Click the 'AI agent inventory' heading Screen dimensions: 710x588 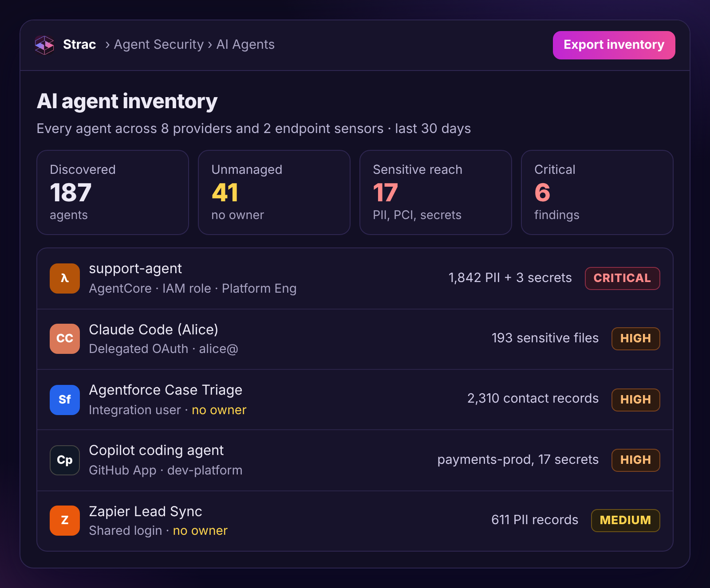click(127, 102)
